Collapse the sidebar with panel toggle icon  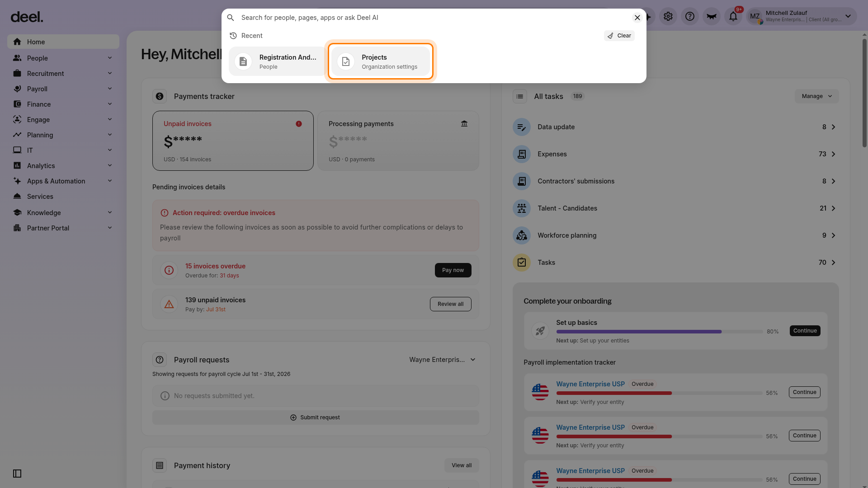click(x=17, y=474)
